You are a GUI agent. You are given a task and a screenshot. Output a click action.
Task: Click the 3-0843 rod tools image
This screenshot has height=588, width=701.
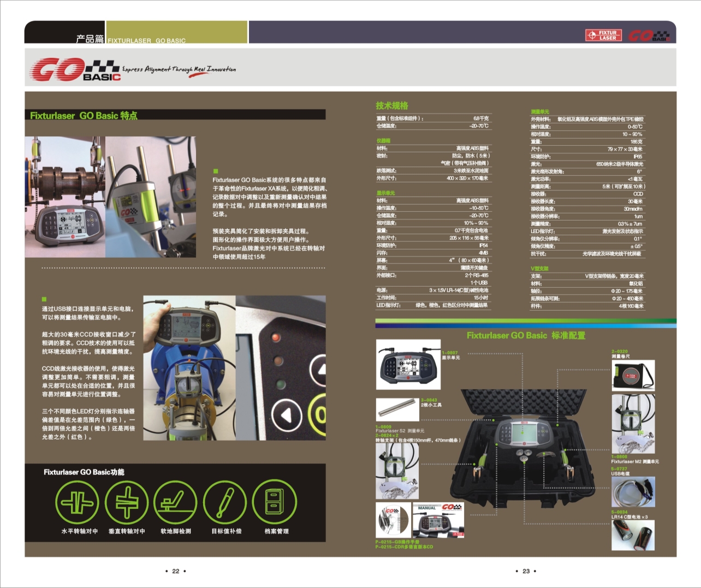(x=397, y=409)
